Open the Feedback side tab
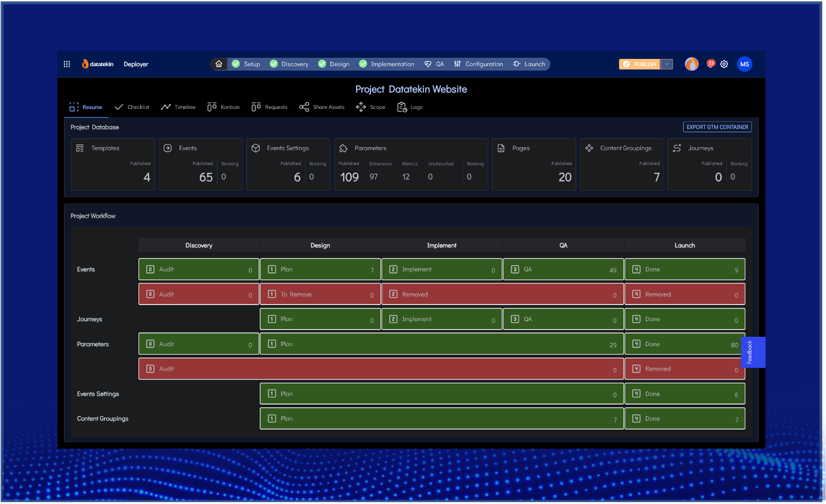The width and height of the screenshot is (826, 504). (753, 352)
